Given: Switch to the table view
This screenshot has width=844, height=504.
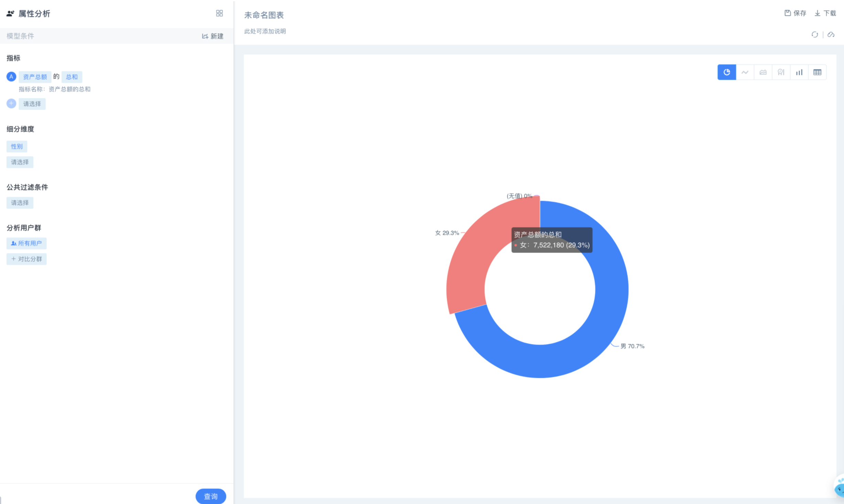Looking at the screenshot, I should tap(817, 72).
